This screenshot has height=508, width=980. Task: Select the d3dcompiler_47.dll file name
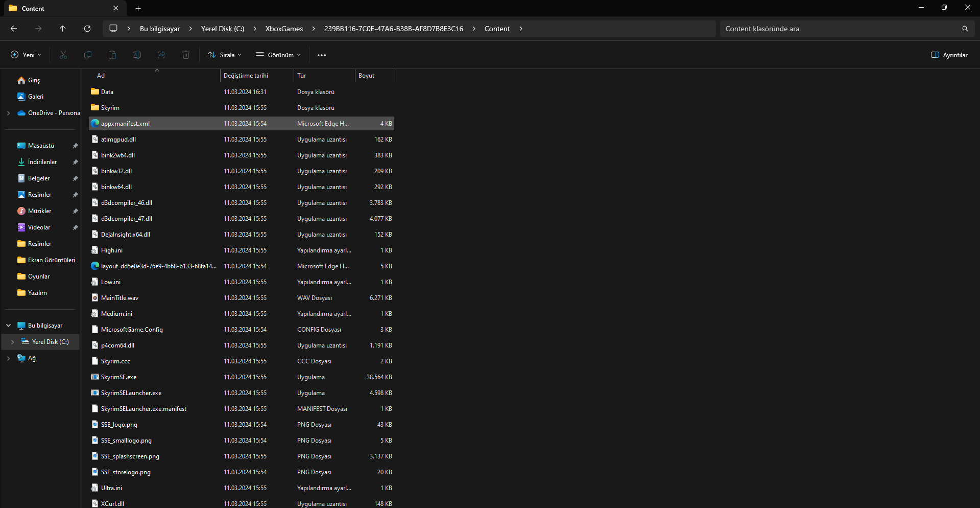[x=127, y=219]
